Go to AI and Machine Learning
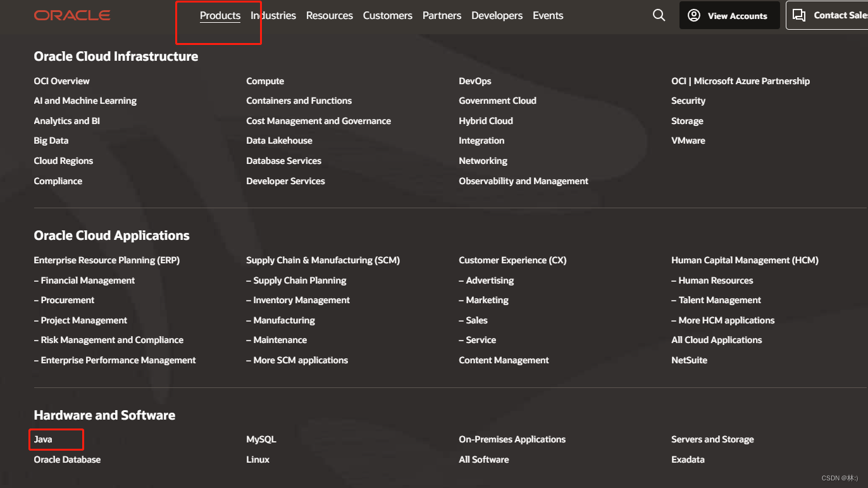The width and height of the screenshot is (868, 488). click(85, 101)
